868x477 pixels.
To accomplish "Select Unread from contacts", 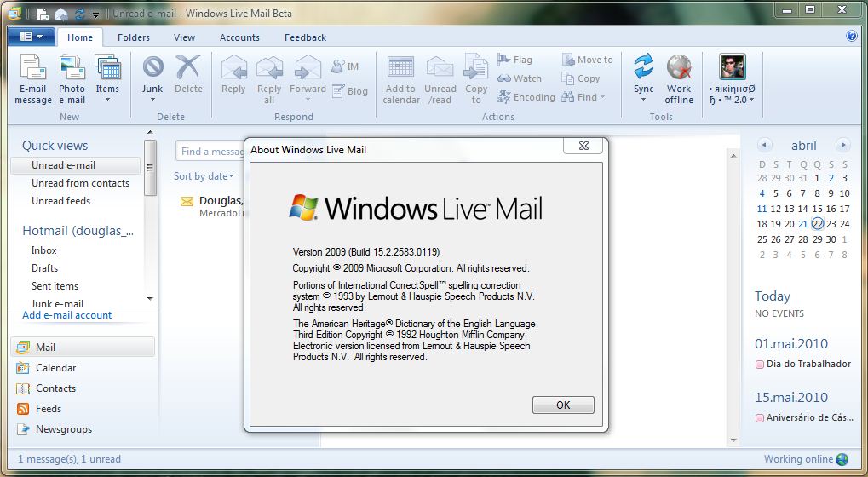I will [x=80, y=182].
